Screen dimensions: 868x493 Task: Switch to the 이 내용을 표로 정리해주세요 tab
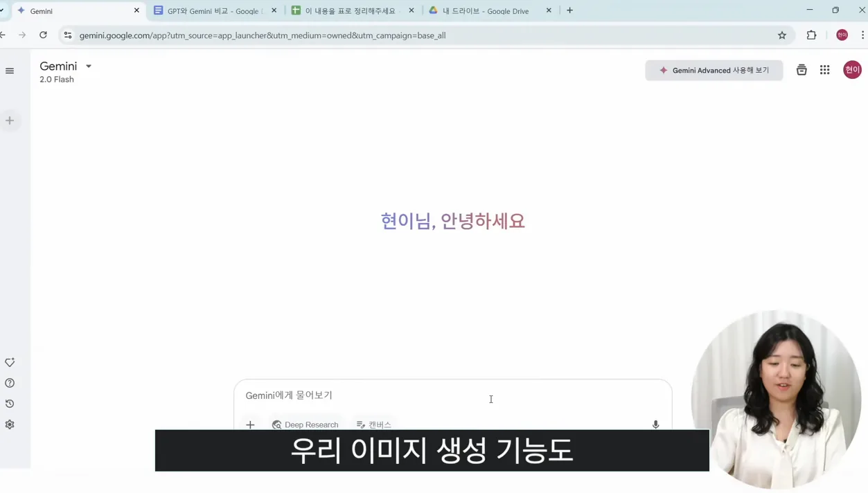(x=350, y=10)
